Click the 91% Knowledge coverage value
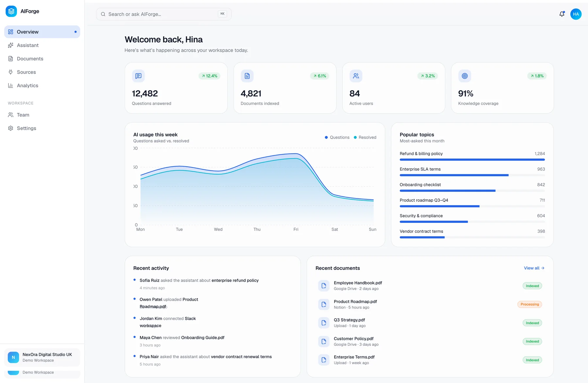 [x=465, y=93]
